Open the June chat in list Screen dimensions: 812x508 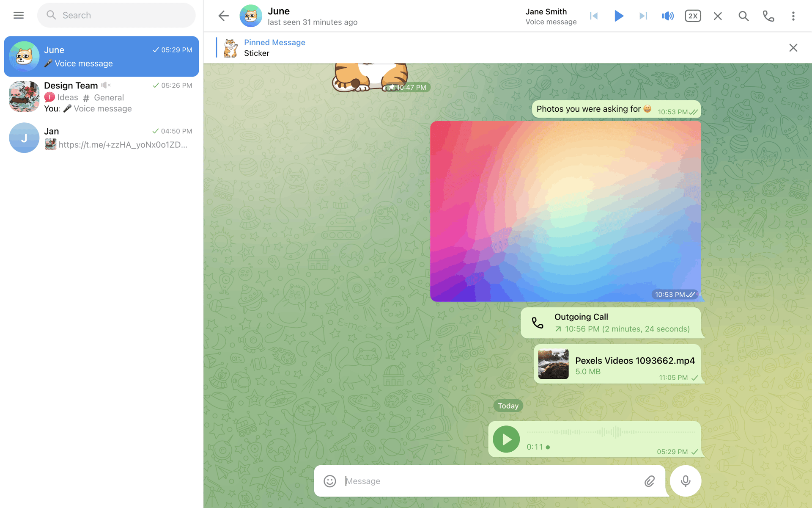[x=101, y=56]
